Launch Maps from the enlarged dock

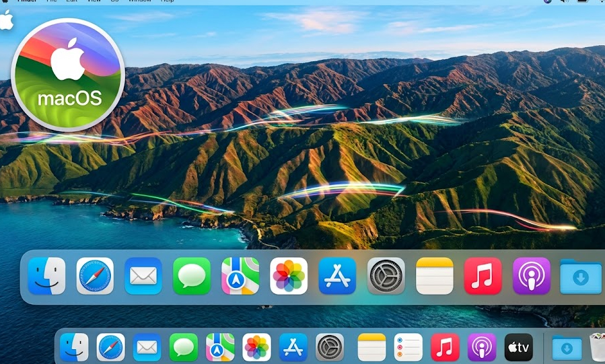(x=240, y=276)
